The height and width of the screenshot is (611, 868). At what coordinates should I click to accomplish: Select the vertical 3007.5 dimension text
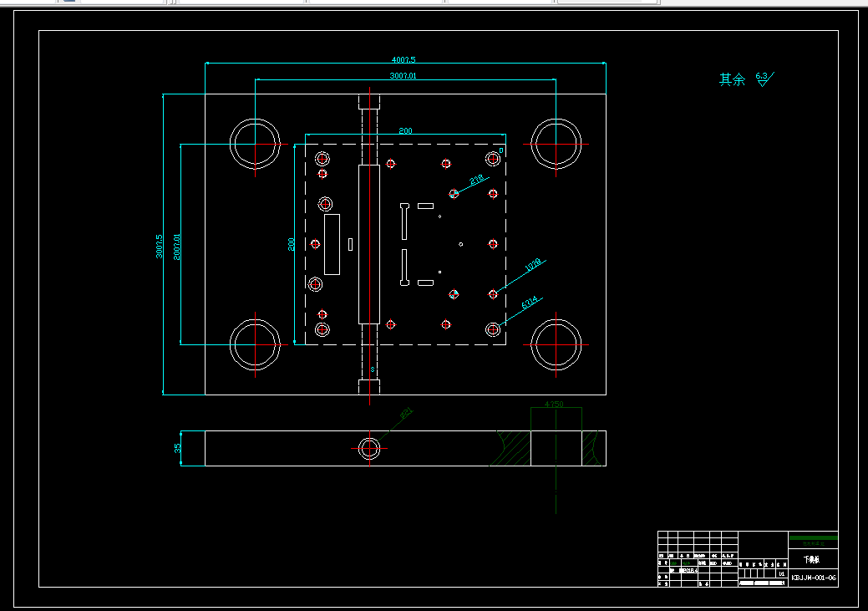point(160,246)
